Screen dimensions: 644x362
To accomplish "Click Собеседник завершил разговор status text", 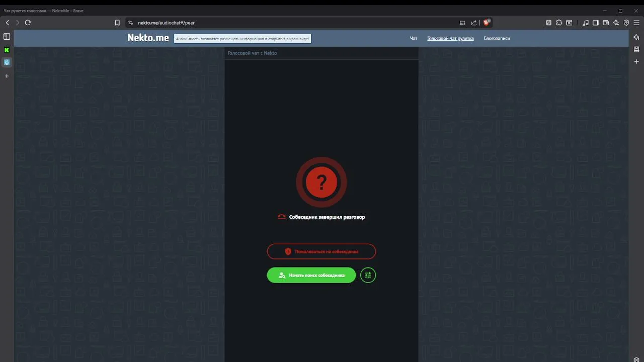I will click(x=327, y=217).
